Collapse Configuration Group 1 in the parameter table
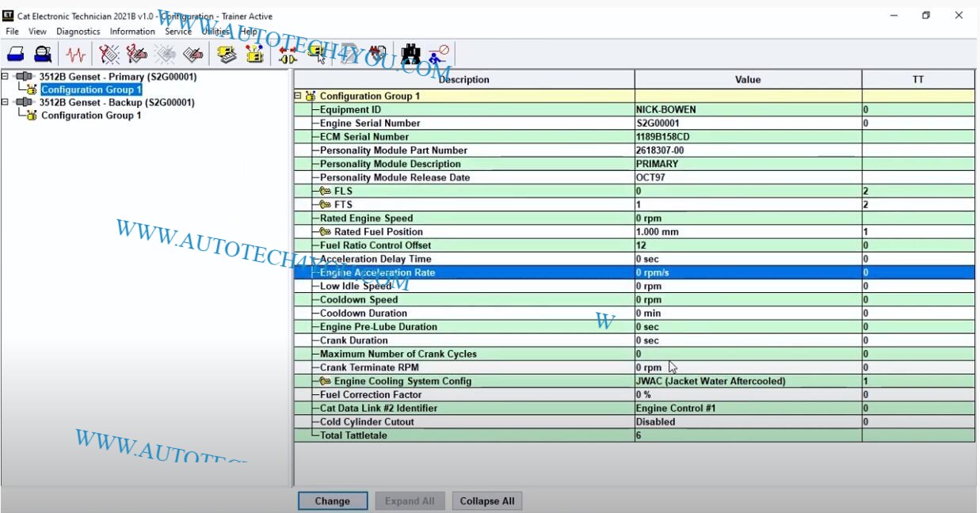Image resolution: width=980 pixels, height=513 pixels. (x=299, y=96)
